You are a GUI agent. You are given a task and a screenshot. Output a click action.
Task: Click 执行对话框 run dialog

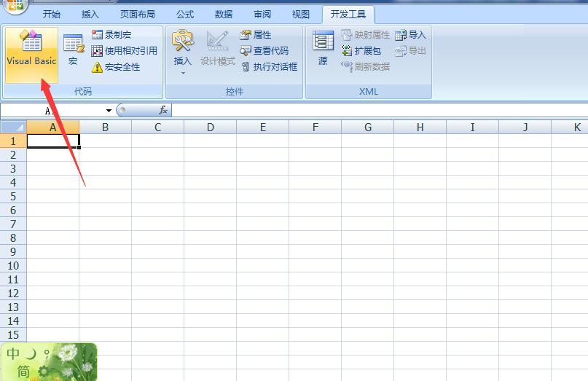(x=269, y=67)
